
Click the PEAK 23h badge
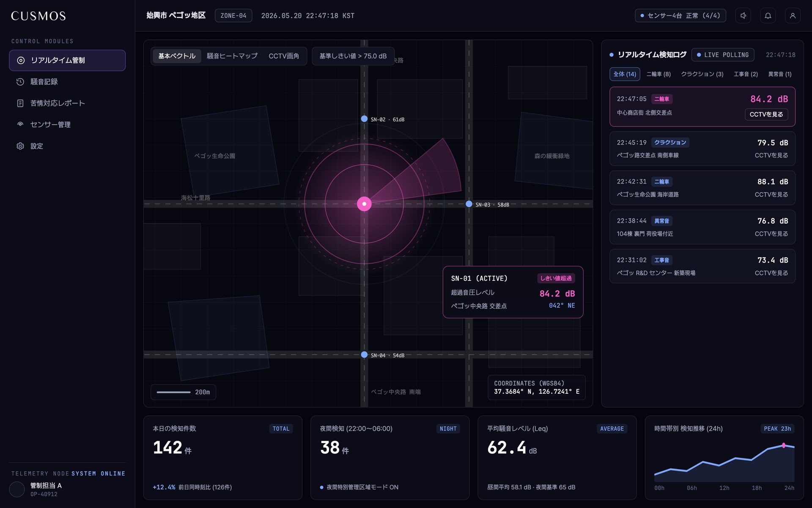tap(777, 429)
